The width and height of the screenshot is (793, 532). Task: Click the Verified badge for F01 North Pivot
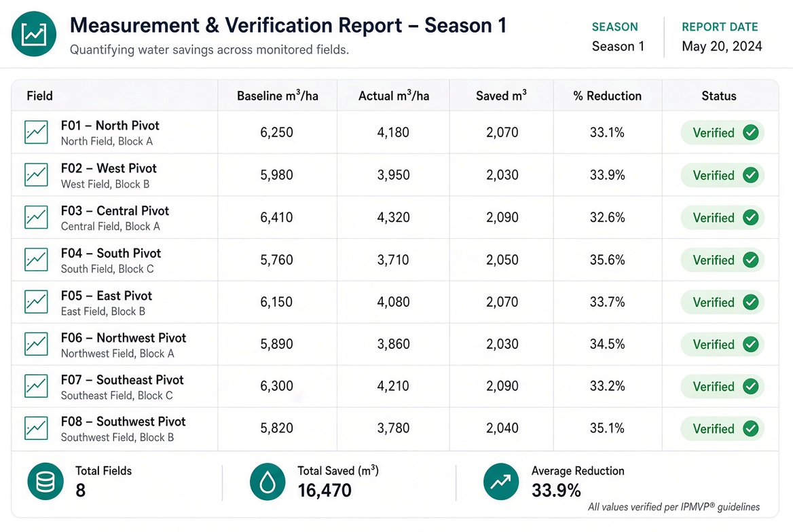click(722, 132)
